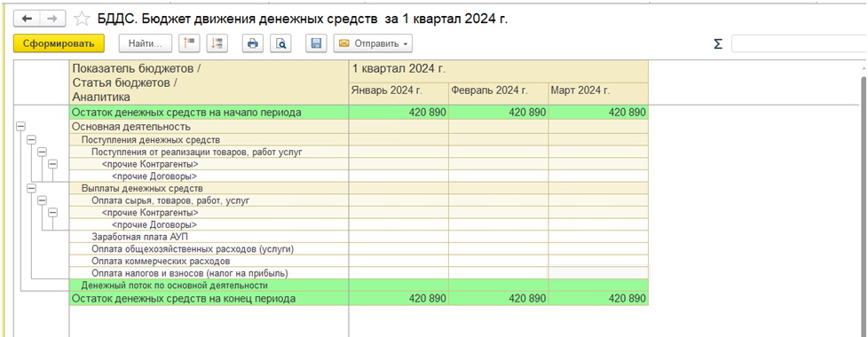Collapse the Выплаты денежных средств group

click(31, 189)
